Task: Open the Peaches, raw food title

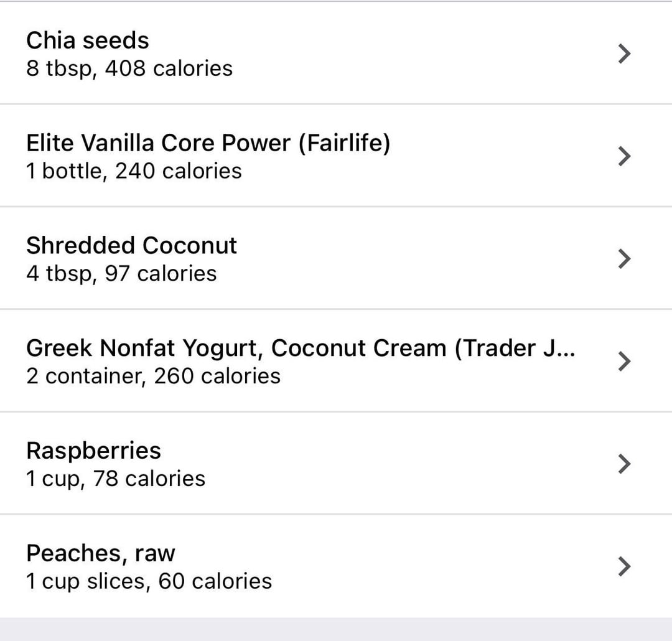Action: [101, 553]
